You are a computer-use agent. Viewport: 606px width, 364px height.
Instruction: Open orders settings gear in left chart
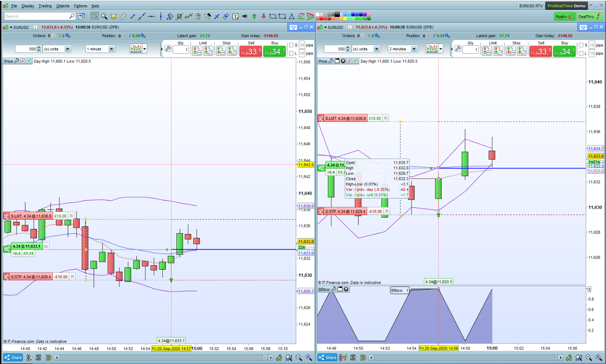68,36
